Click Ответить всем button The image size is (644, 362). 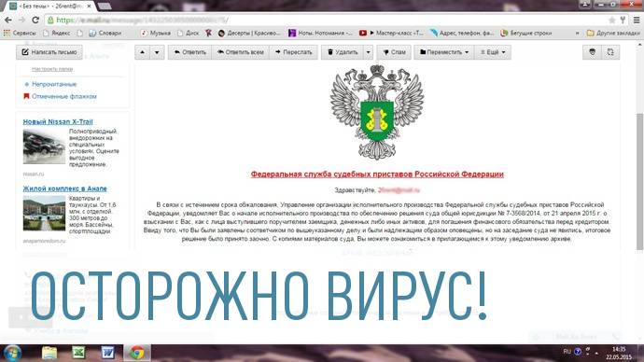point(240,52)
